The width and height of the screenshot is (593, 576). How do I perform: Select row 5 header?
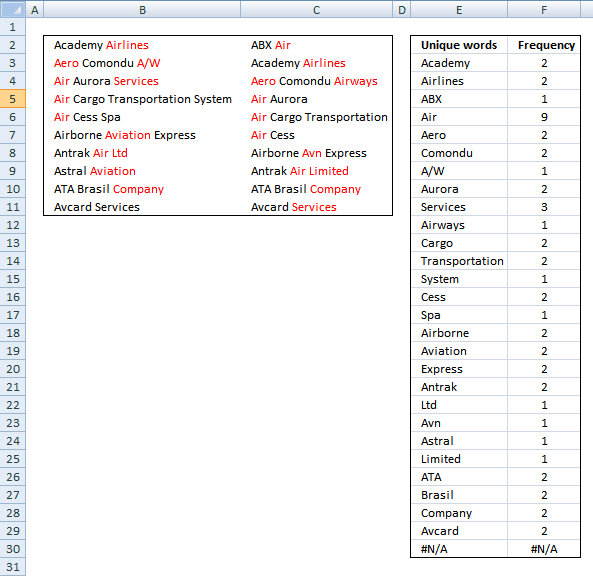13,99
